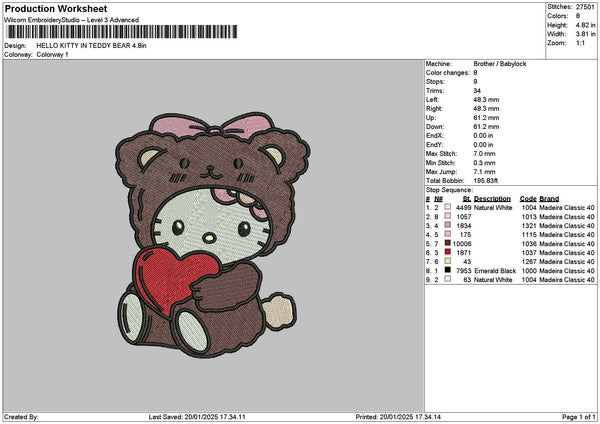This screenshot has height=424, width=600.
Task: Select the white swatch in stop 9
Action: 448,279
